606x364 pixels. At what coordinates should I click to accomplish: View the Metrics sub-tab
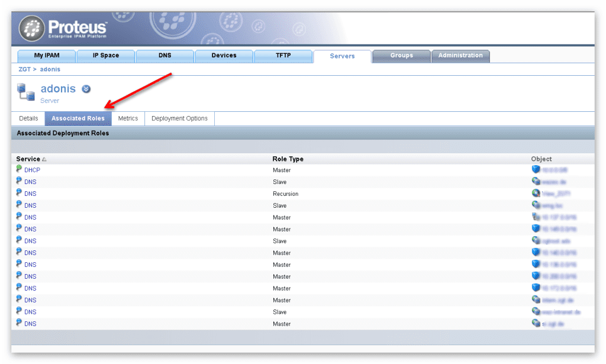pyautogui.click(x=128, y=118)
